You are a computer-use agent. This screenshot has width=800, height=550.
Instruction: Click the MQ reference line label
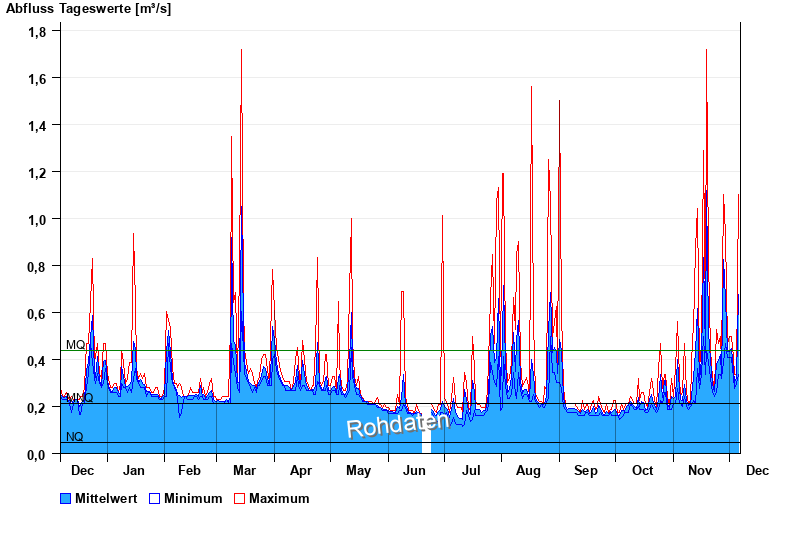[x=75, y=345]
